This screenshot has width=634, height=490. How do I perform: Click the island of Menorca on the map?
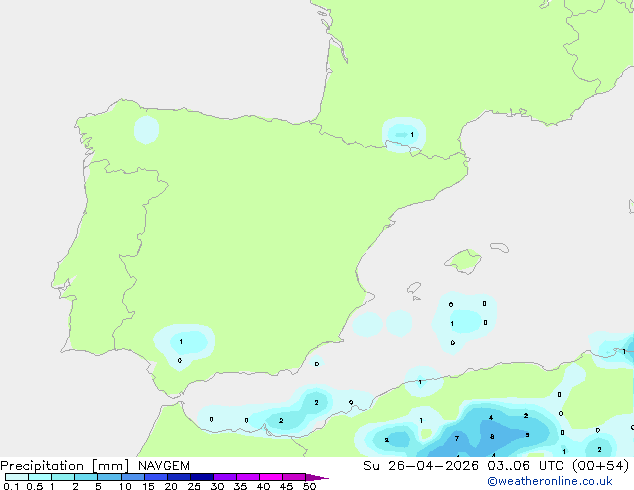(500, 247)
